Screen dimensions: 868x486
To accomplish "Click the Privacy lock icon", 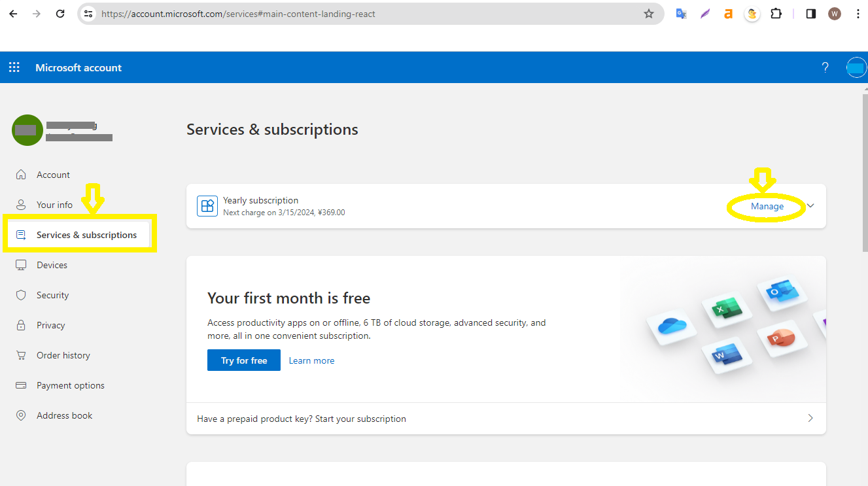I will pyautogui.click(x=22, y=325).
